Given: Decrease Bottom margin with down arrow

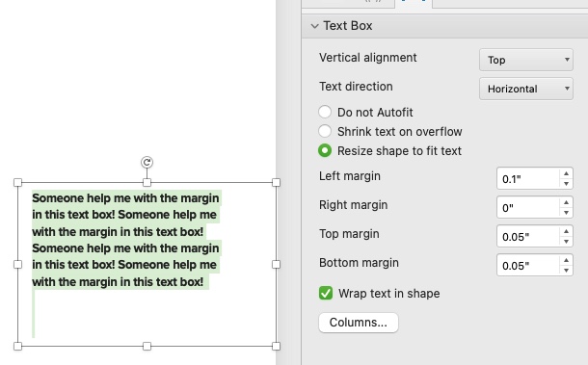Looking at the screenshot, I should [x=566, y=271].
